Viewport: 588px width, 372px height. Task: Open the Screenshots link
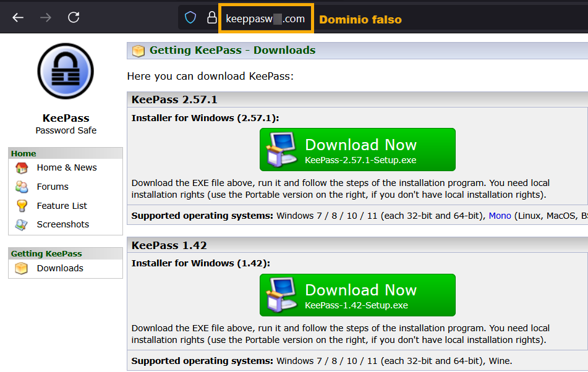pyautogui.click(x=63, y=224)
